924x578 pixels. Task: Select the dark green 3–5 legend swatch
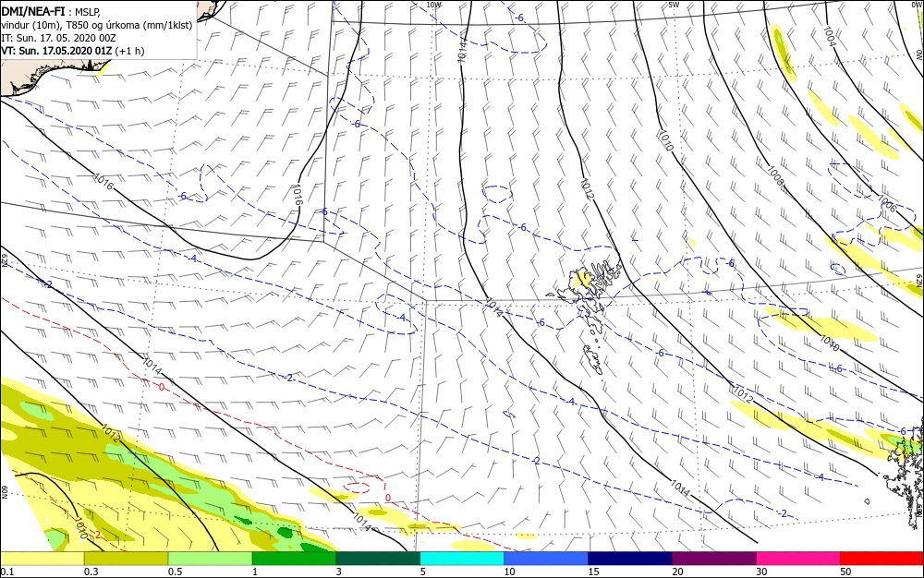pos(378,559)
